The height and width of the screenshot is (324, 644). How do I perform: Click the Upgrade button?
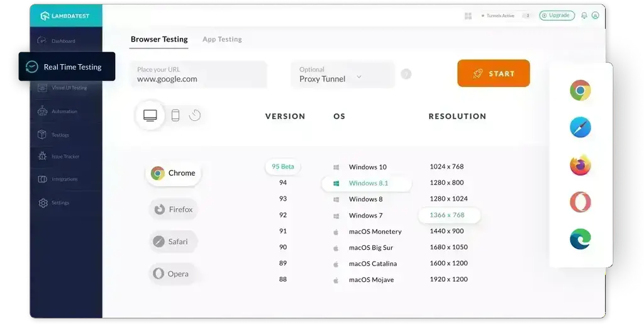(x=557, y=16)
